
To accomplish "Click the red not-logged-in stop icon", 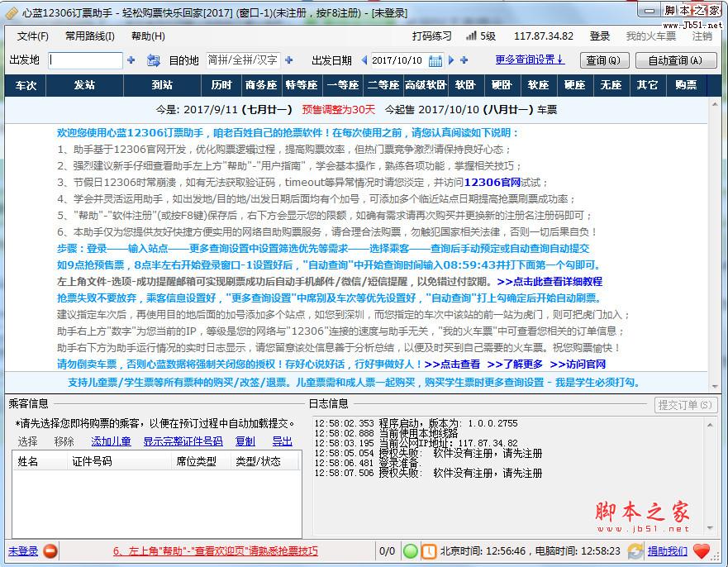I will coord(50,551).
